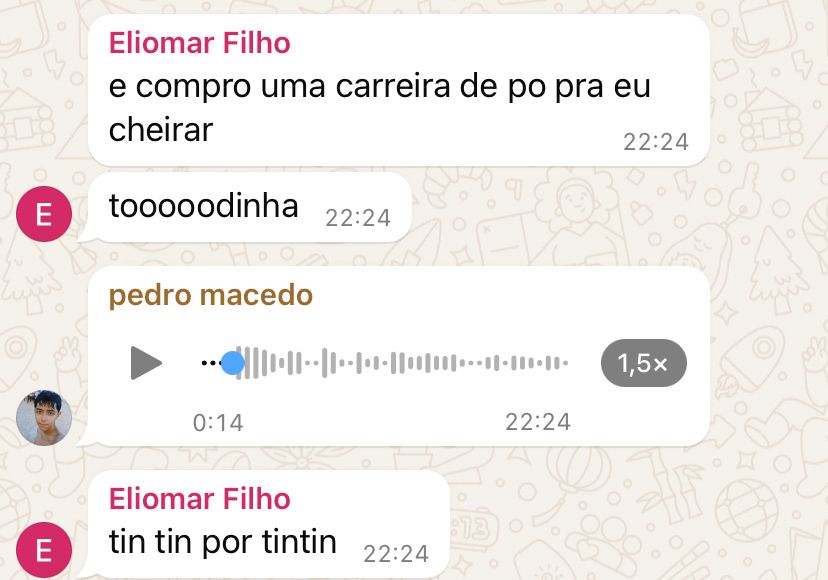
Task: Open Eliomar Filho's name in the bottom message
Action: pyautogui.click(x=200, y=499)
